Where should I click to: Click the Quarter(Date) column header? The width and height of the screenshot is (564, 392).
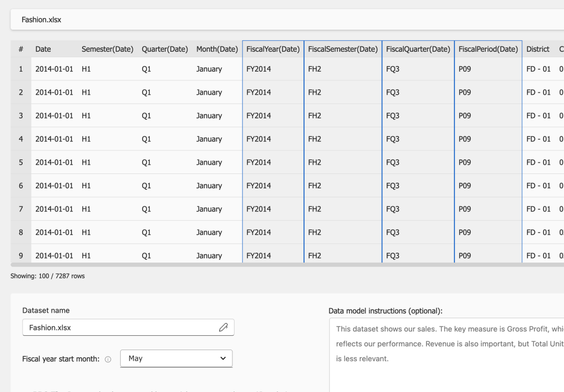(x=165, y=49)
